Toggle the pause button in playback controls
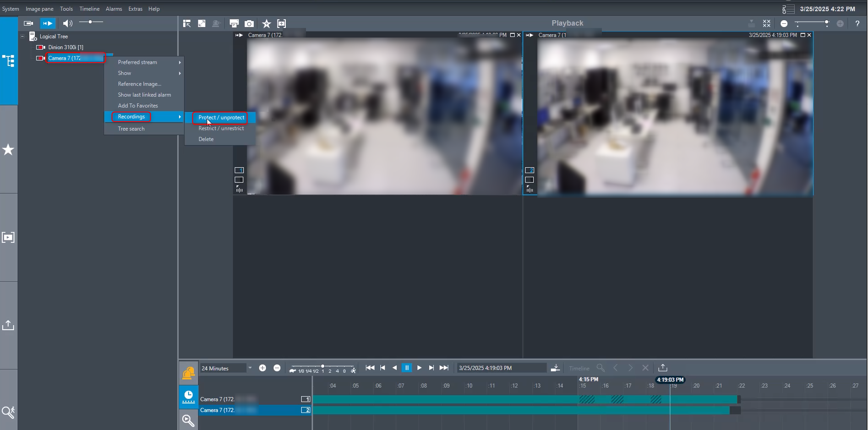This screenshot has height=430, width=868. (x=406, y=368)
